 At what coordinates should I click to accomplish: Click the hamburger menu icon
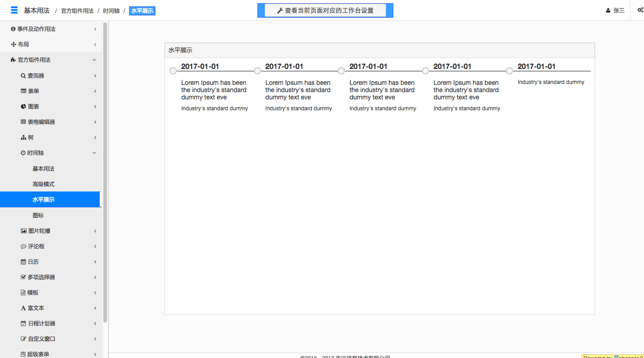[x=14, y=10]
